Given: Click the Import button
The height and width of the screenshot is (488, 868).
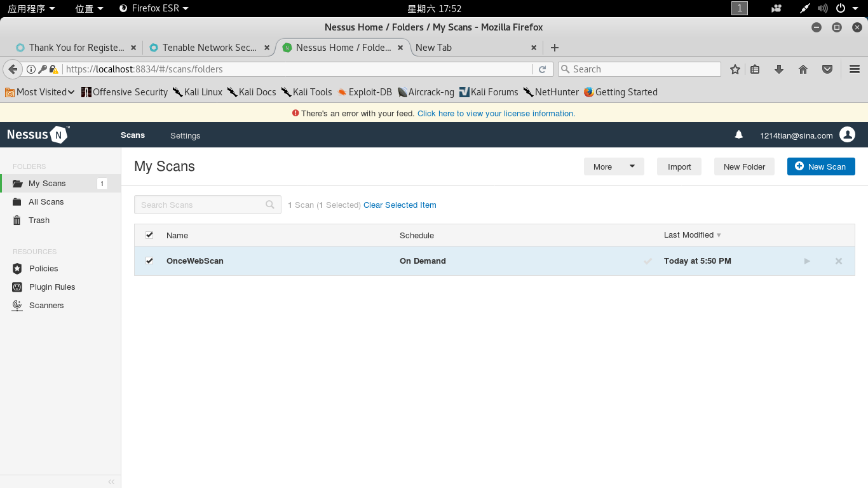Looking at the screenshot, I should (679, 166).
